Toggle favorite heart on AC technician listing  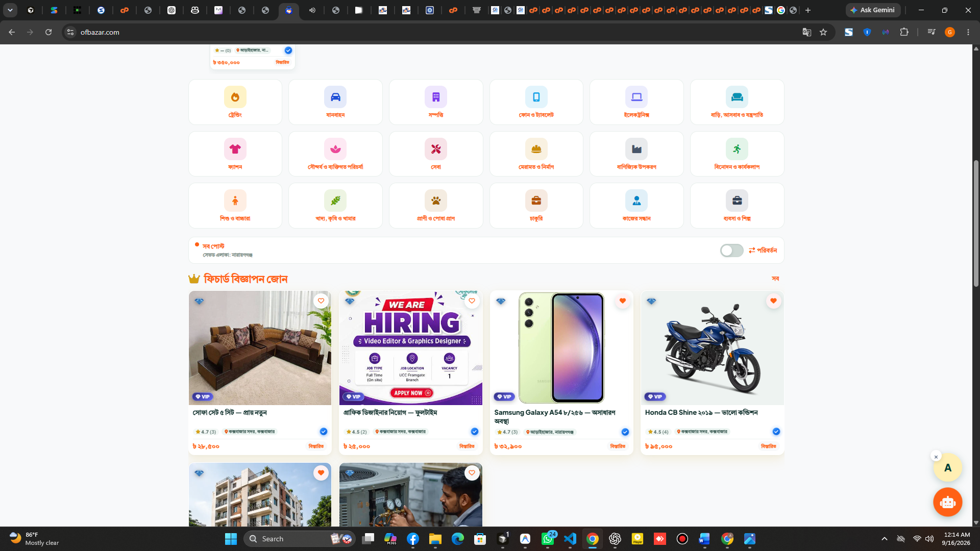472,473
